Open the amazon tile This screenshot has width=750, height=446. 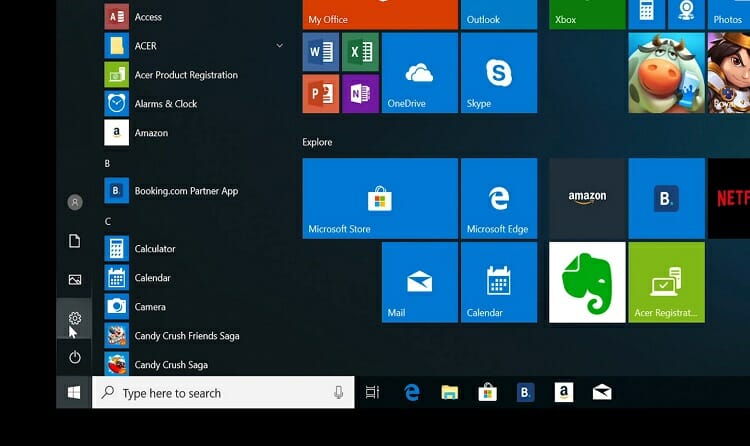(587, 198)
